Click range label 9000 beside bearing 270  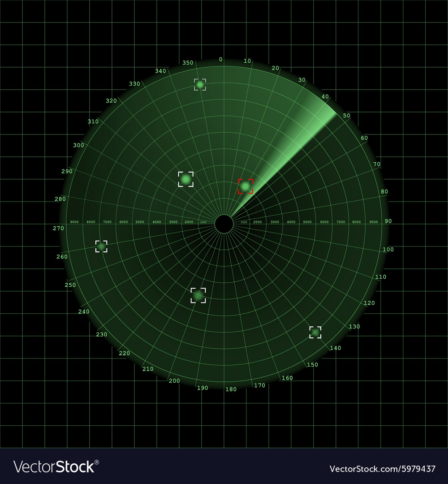click(74, 222)
